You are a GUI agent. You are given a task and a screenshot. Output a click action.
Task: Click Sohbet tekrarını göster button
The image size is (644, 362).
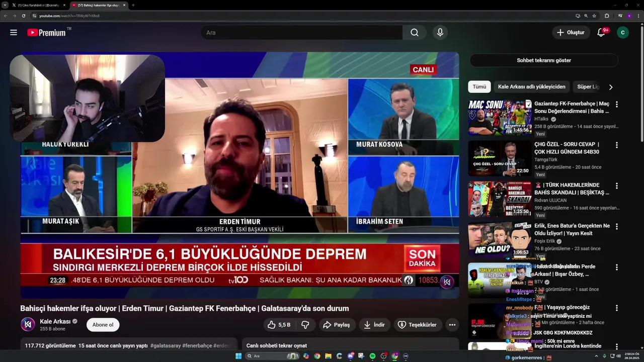pyautogui.click(x=544, y=60)
